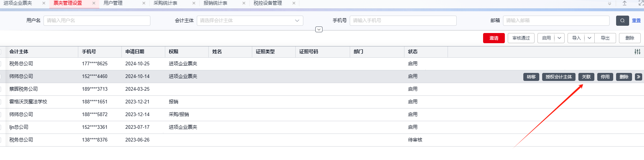Image resolution: width=644 pixels, height=160 pixels.
Task: Switch to the 进项企业票夹 tab
Action: click(x=18, y=3)
